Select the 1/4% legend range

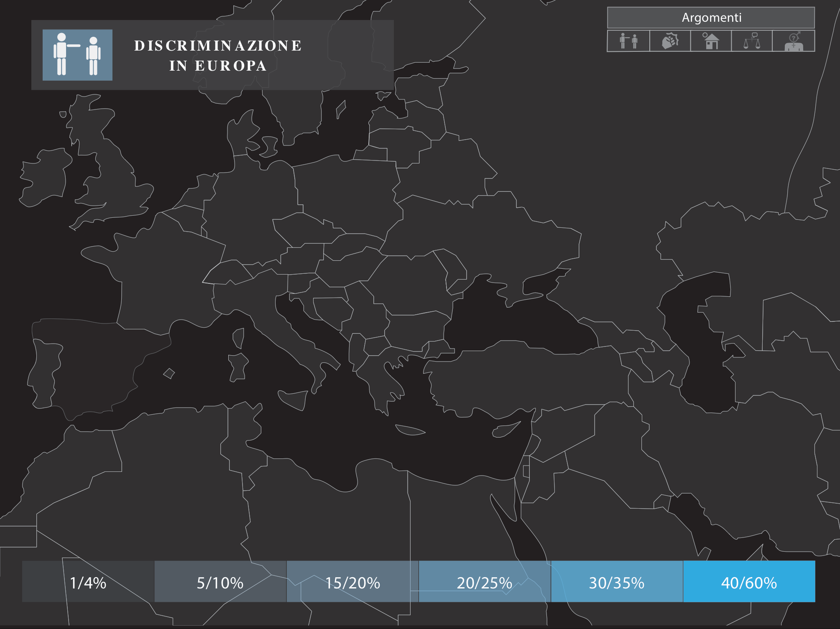(88, 582)
